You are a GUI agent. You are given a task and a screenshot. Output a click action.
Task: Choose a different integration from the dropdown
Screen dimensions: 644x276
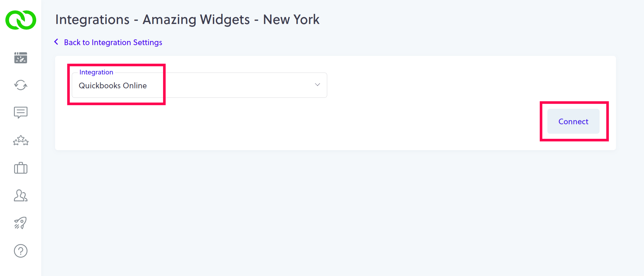click(317, 85)
